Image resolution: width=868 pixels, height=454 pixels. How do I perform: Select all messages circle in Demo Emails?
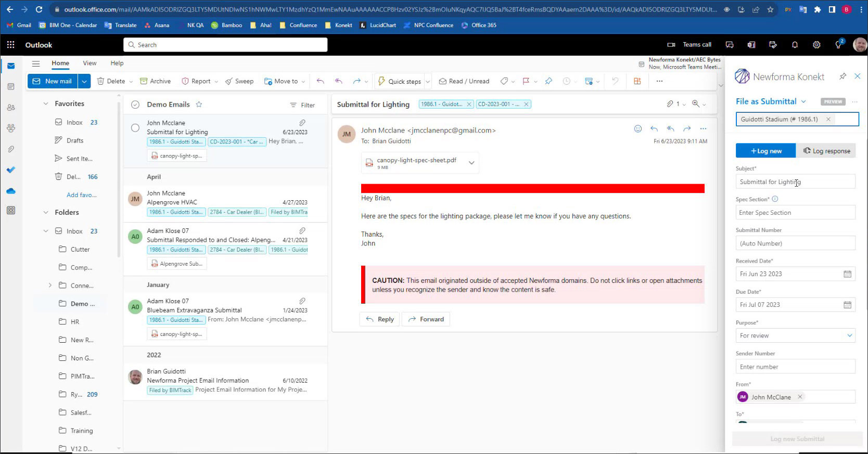(135, 105)
